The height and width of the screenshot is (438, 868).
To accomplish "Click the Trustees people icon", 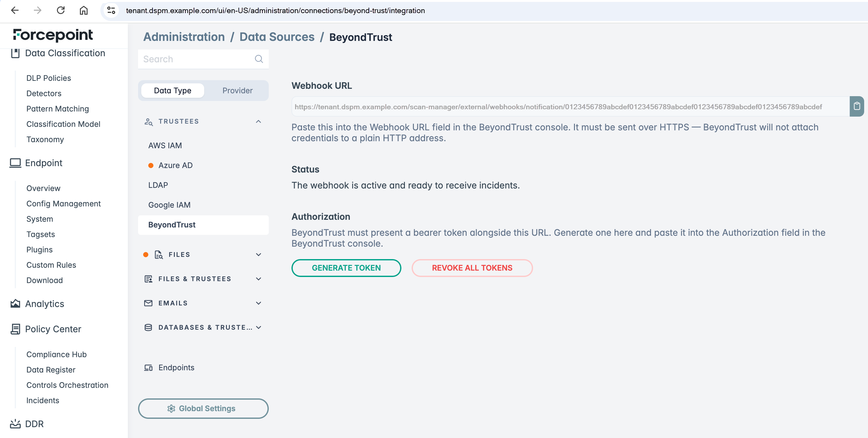I will [149, 122].
